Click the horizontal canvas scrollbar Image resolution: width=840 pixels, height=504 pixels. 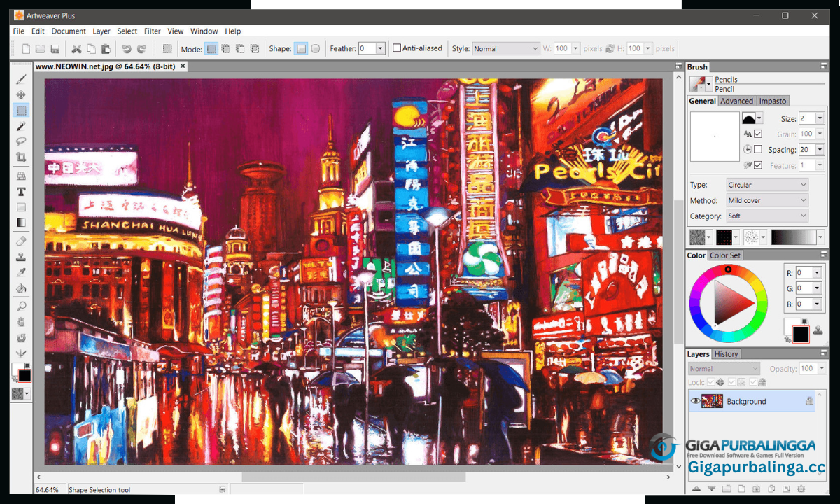click(353, 477)
